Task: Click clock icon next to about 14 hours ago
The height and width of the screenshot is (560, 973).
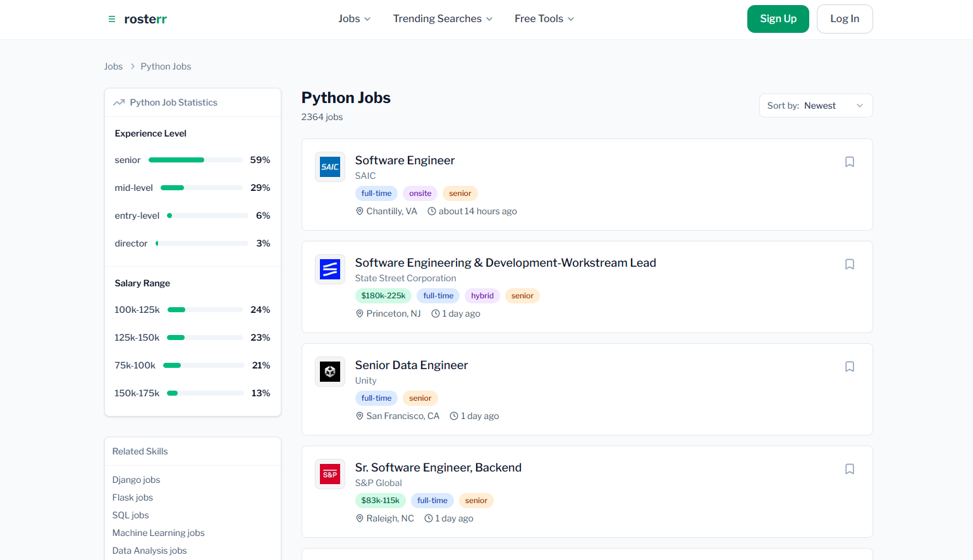Action: [x=432, y=211]
